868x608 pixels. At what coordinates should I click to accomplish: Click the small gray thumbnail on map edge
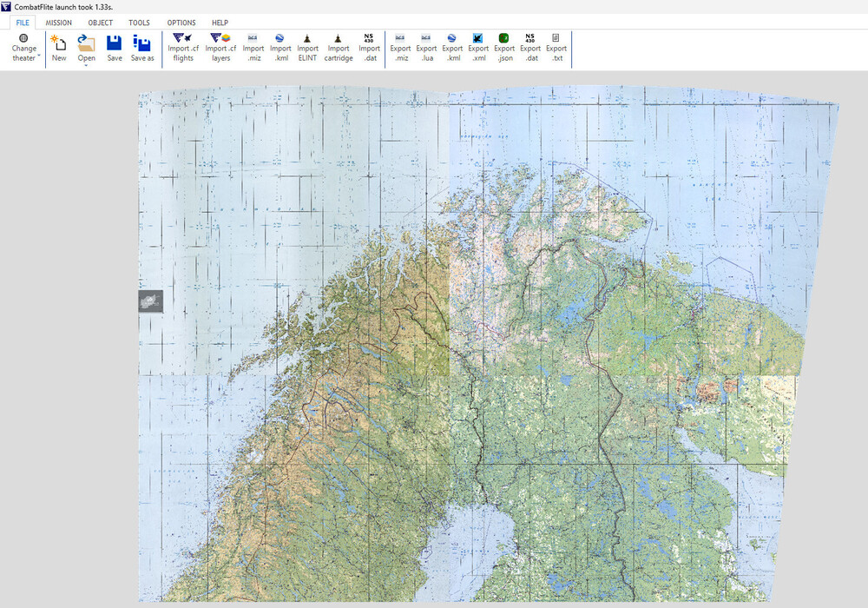[151, 301]
